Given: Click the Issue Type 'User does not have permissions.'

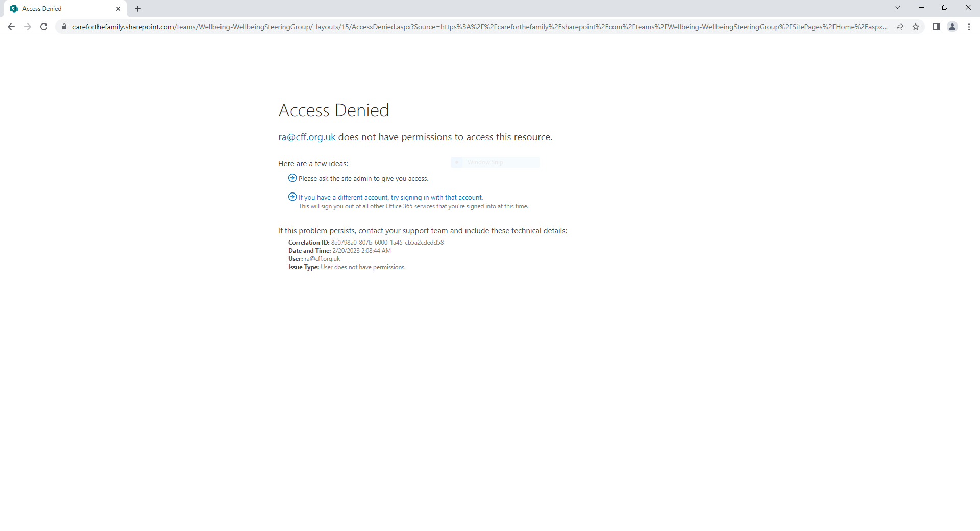Looking at the screenshot, I should point(363,267).
